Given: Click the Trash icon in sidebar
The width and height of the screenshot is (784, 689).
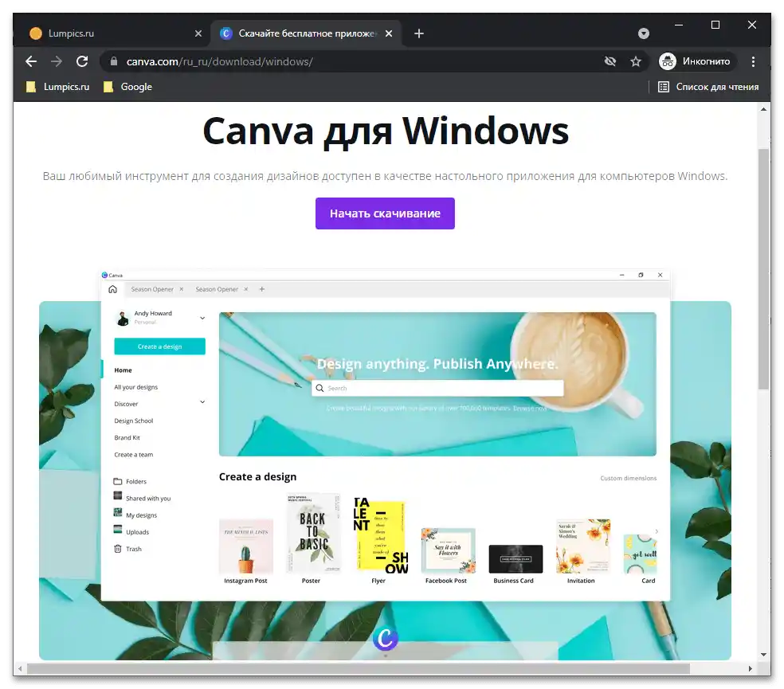Looking at the screenshot, I should [117, 549].
